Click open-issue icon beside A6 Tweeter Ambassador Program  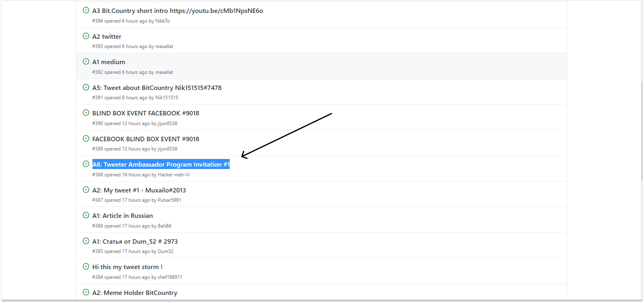point(86,164)
